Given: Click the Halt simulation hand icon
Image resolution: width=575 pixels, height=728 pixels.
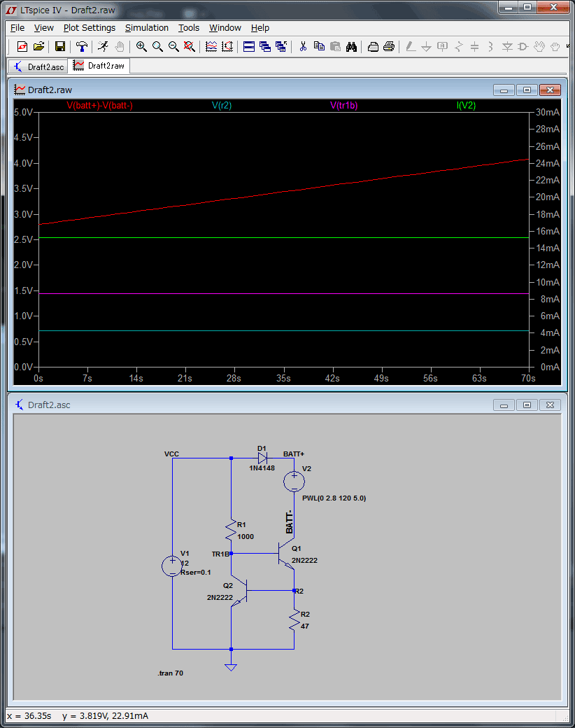Looking at the screenshot, I should tap(120, 46).
